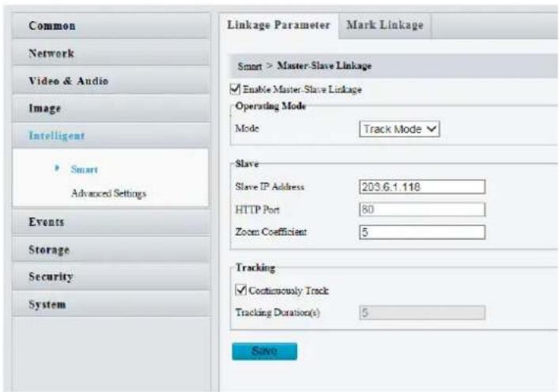This screenshot has width=559, height=392.
Task: Toggle Enable Master-Slave Linkage checkbox
Action: (236, 89)
